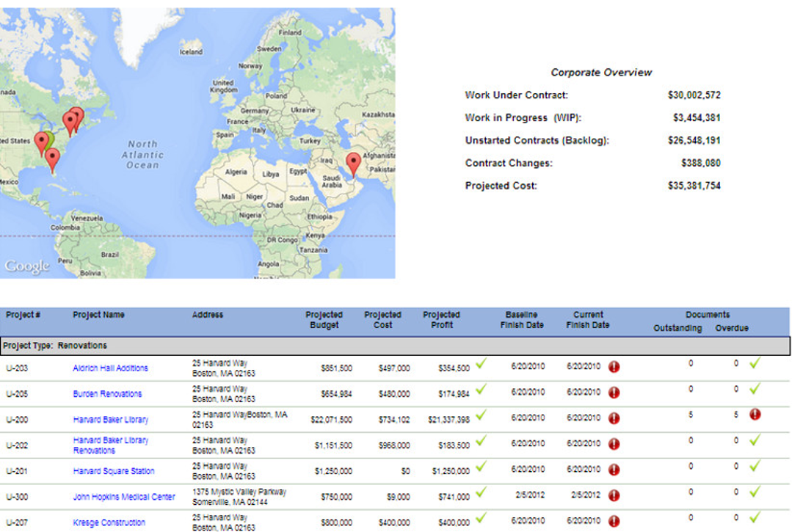Screen dimensions: 792x532
Task: Click the red pin beside the green map pin
Action: (41, 143)
